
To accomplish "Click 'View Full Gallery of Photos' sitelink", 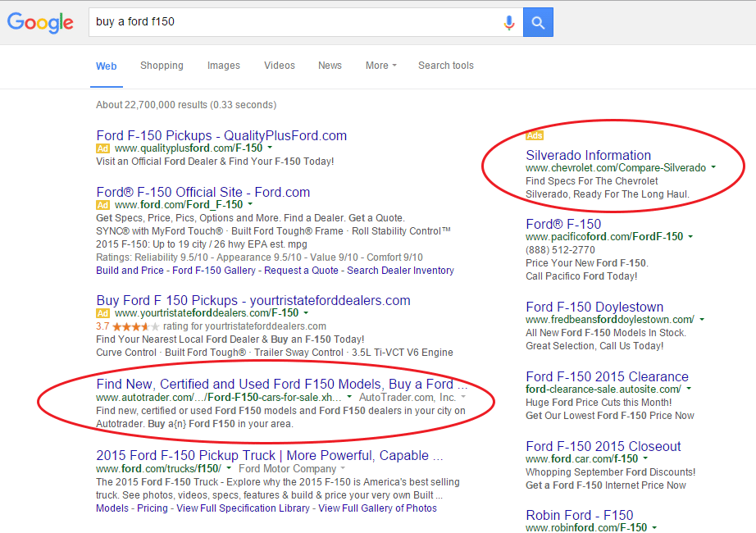I will coord(377,508).
